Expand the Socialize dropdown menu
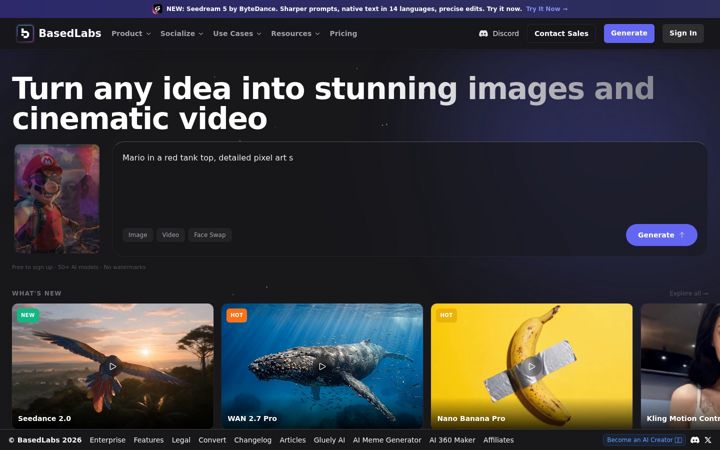 (181, 34)
